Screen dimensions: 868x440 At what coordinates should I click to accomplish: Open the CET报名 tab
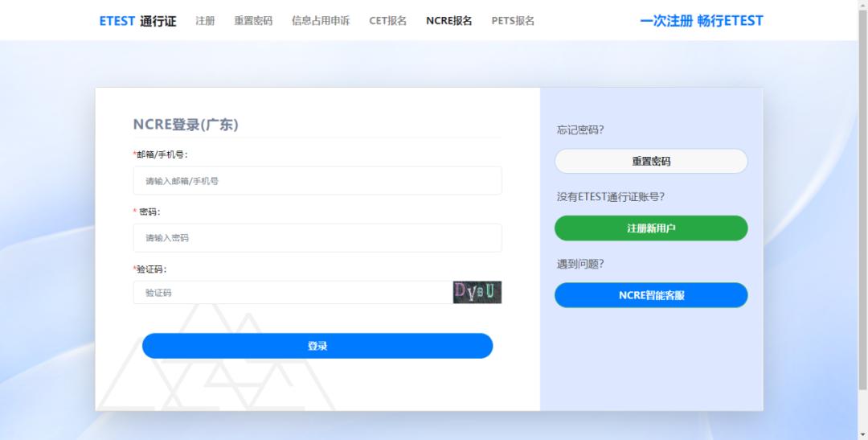(387, 21)
